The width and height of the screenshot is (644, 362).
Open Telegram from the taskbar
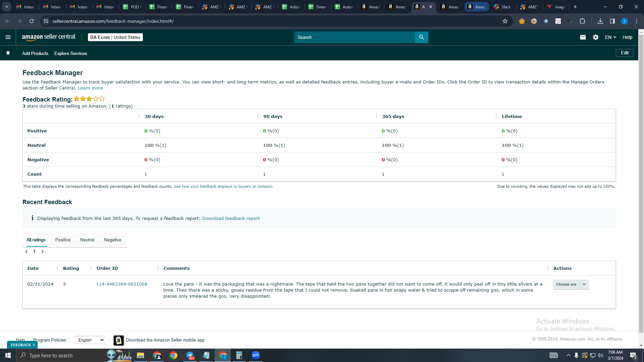point(190,355)
